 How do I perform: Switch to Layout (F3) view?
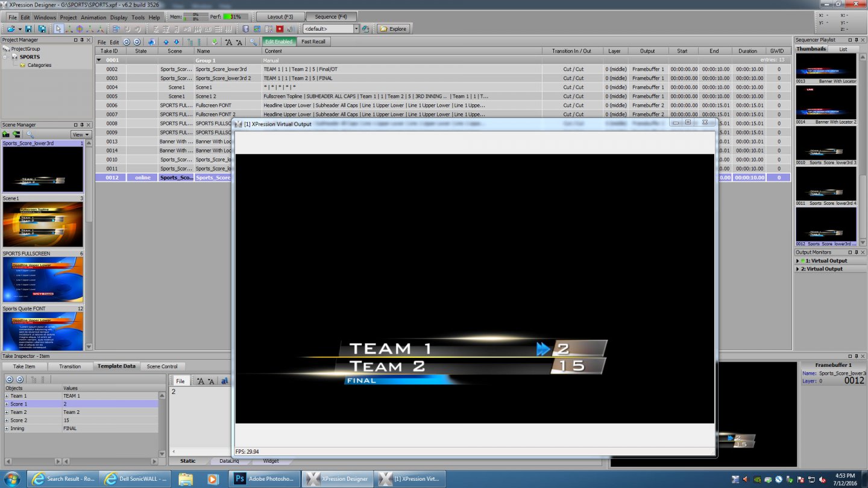[280, 17]
